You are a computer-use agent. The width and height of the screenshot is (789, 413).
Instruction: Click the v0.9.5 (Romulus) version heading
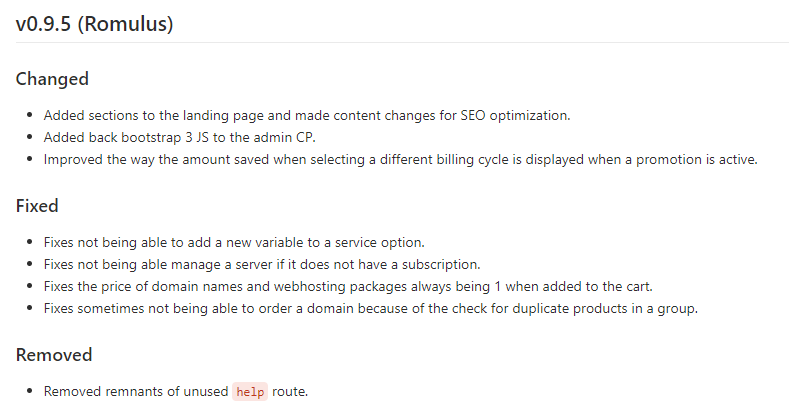click(94, 25)
